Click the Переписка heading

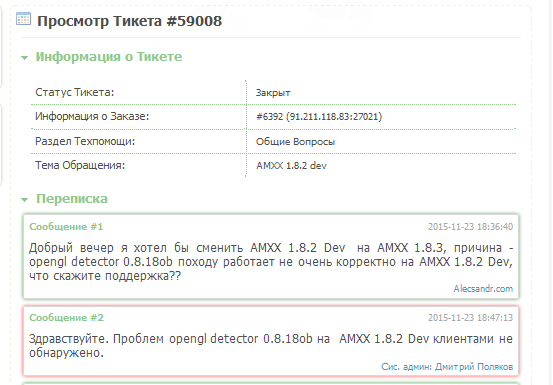tap(72, 198)
